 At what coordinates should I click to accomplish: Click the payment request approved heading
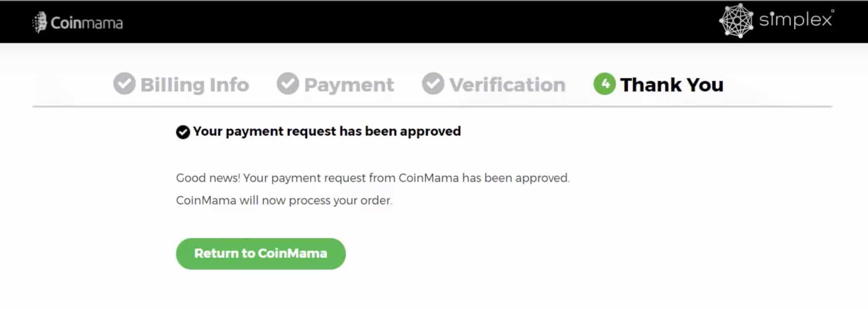click(x=327, y=131)
